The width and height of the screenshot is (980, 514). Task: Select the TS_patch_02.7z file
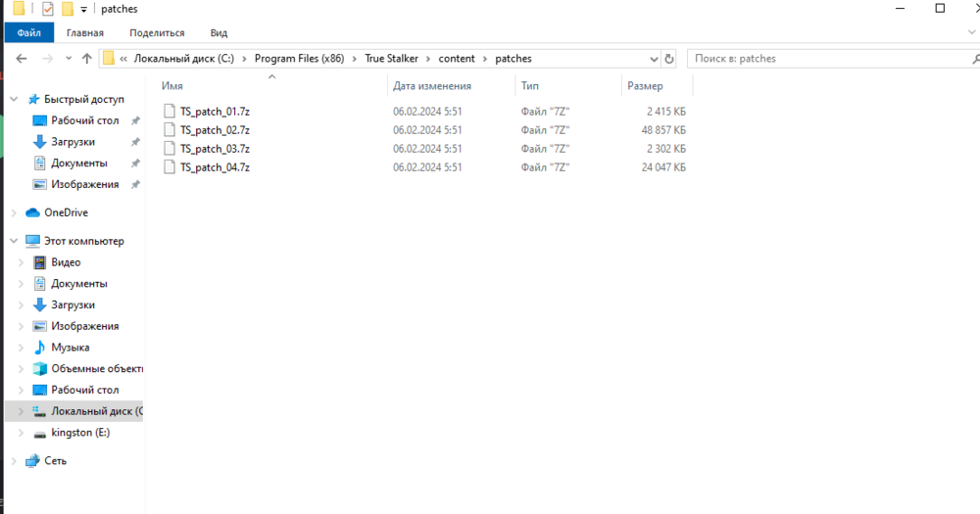point(215,130)
